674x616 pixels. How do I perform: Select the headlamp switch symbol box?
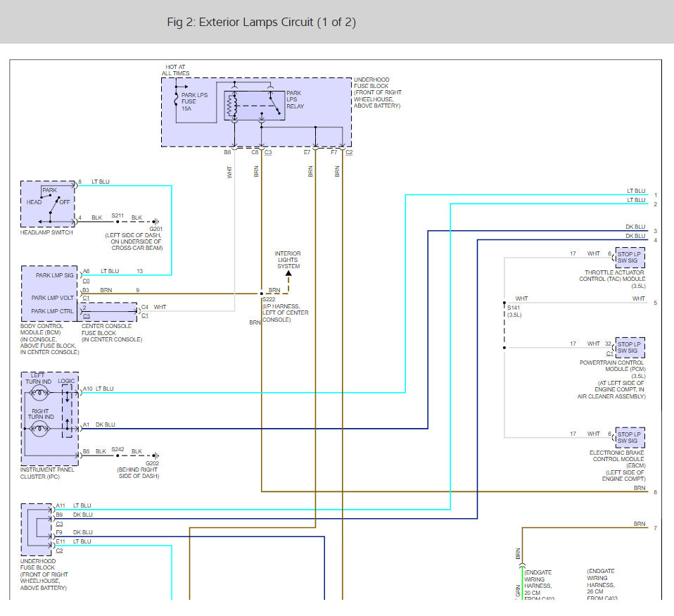tap(48, 203)
